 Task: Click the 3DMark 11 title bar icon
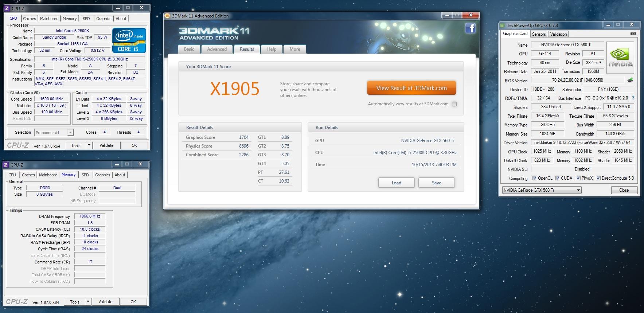pyautogui.click(x=168, y=16)
